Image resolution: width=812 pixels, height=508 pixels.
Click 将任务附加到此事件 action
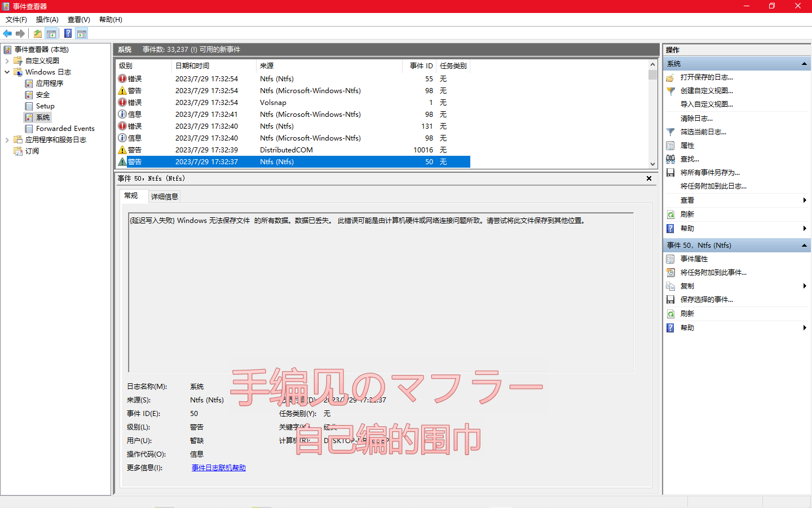(713, 273)
